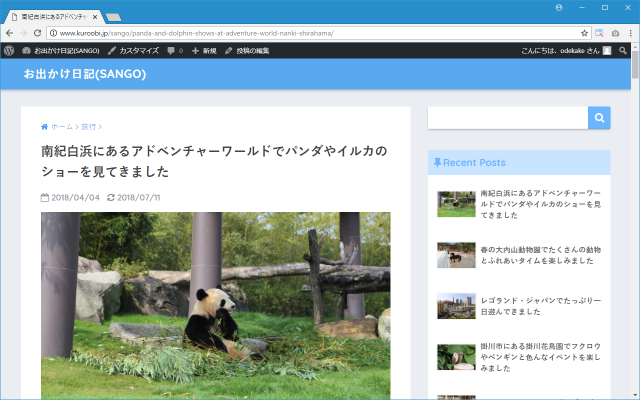This screenshot has height=400, width=640.
Task: Click the お出かけ日記(SANGO) site title
Action: click(x=84, y=74)
